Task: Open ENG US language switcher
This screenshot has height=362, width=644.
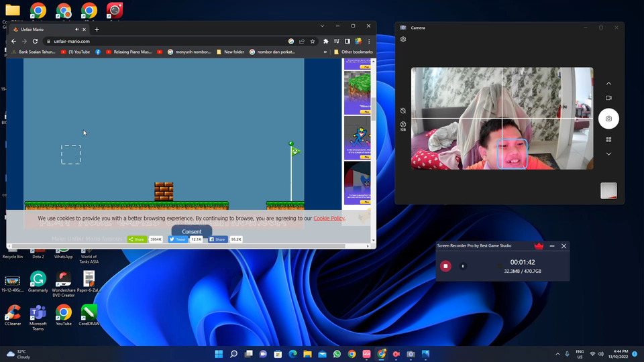Action: coord(580,354)
